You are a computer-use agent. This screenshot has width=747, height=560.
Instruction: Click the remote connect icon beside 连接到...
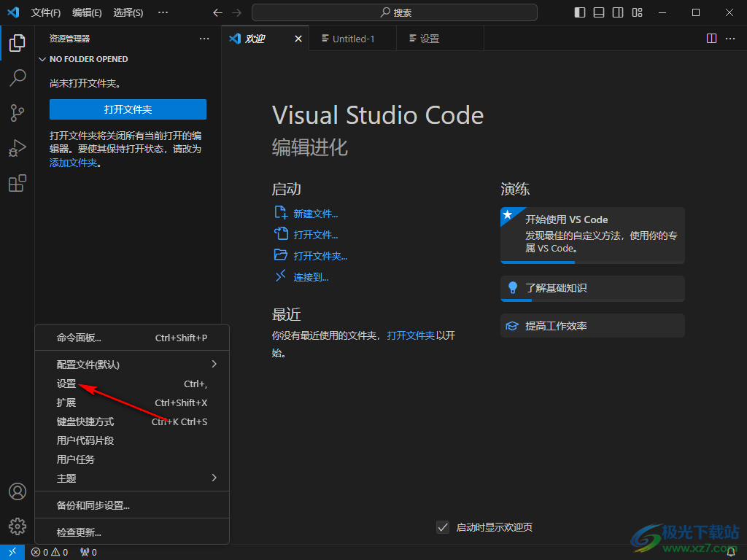tap(281, 276)
